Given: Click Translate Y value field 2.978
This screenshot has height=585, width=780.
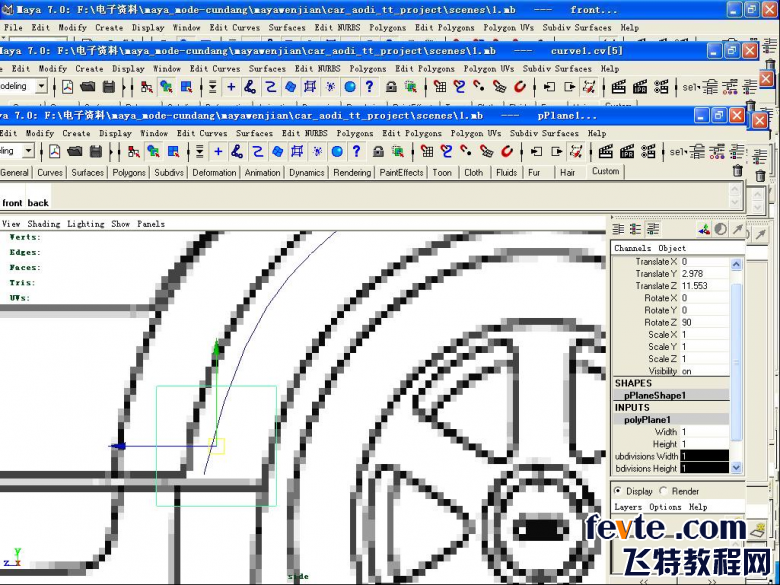Looking at the screenshot, I should point(704,274).
